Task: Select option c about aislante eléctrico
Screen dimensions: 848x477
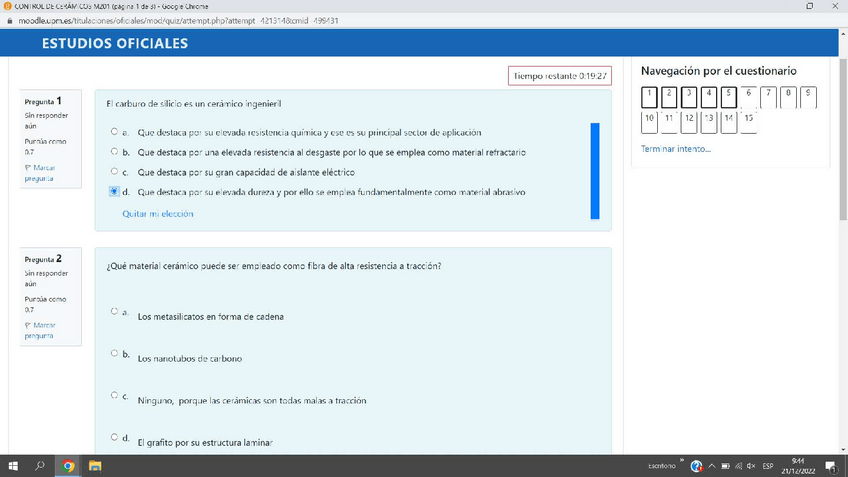Action: (114, 172)
